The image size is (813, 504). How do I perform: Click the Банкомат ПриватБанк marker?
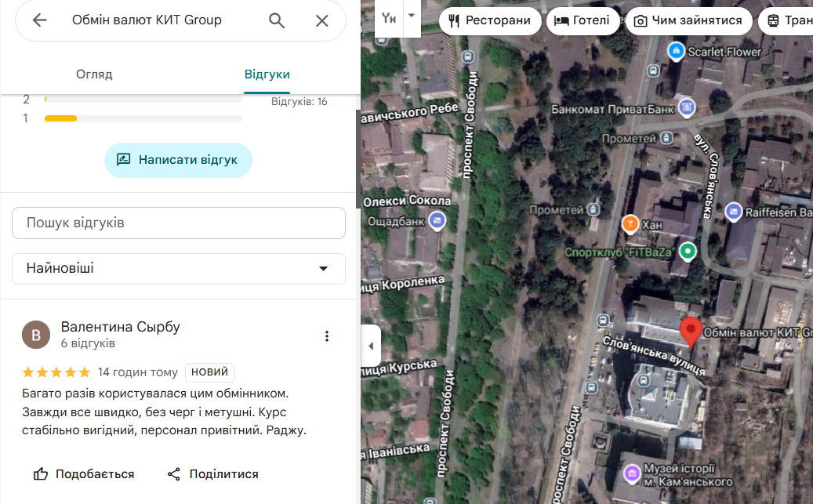(x=687, y=108)
